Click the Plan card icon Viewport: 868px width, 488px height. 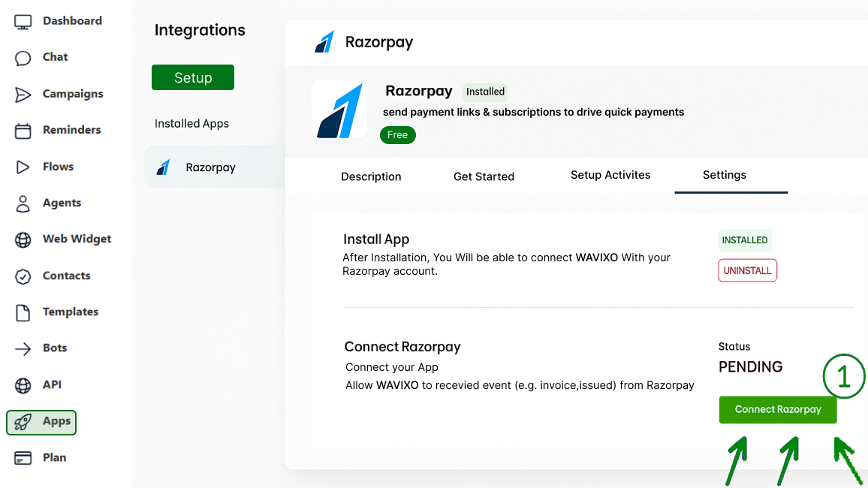(x=23, y=458)
